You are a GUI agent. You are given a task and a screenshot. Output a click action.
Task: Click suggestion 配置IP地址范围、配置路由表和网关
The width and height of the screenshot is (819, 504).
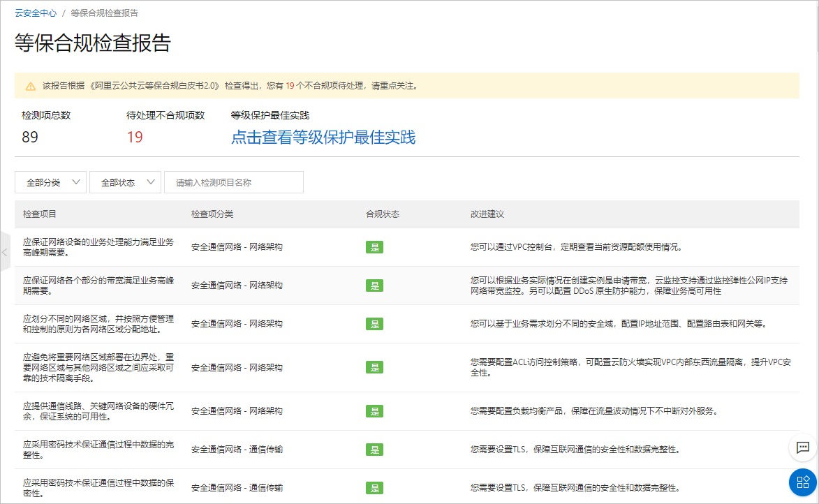[619, 324]
